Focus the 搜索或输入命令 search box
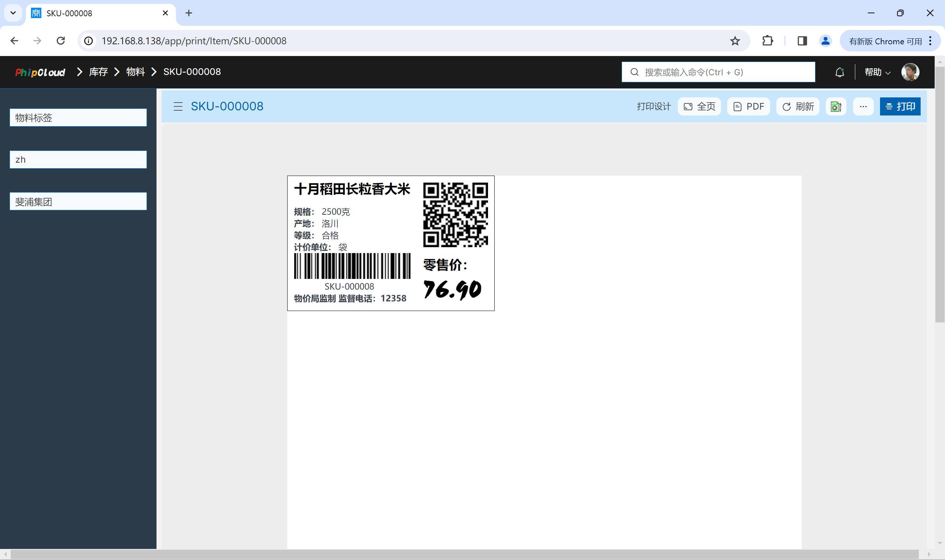 click(x=718, y=72)
